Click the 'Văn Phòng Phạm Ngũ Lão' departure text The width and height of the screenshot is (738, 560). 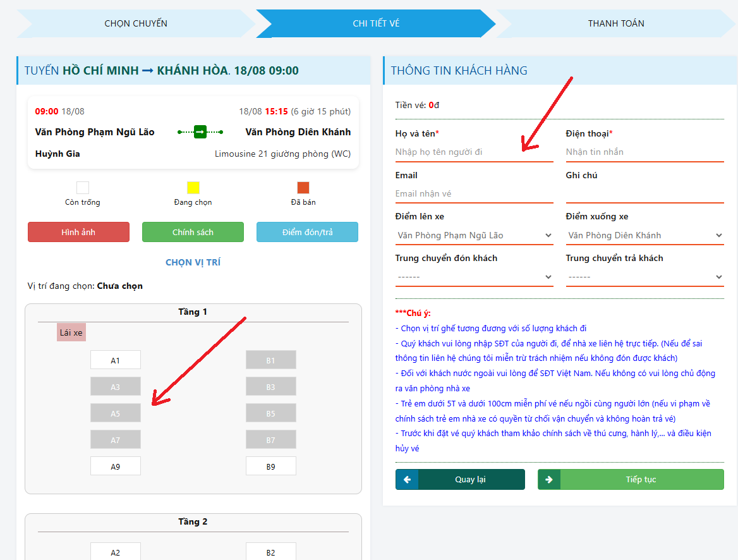click(95, 132)
